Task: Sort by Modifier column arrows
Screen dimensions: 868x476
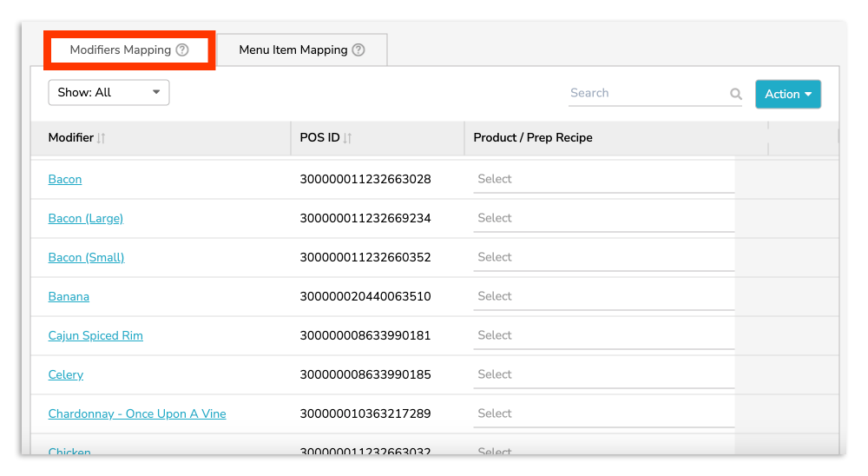Action: pyautogui.click(x=102, y=138)
